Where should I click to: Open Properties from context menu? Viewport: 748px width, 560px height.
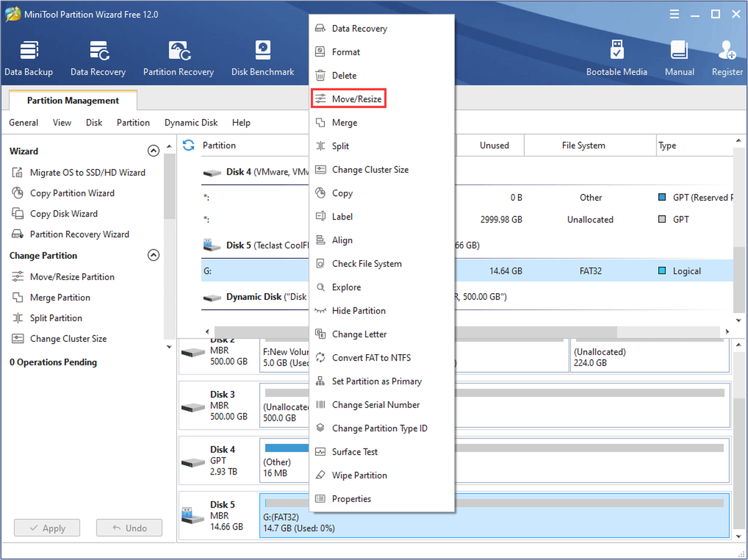pyautogui.click(x=382, y=499)
